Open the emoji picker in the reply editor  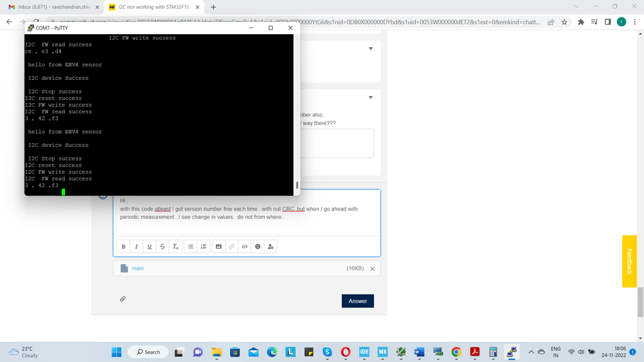[257, 247]
